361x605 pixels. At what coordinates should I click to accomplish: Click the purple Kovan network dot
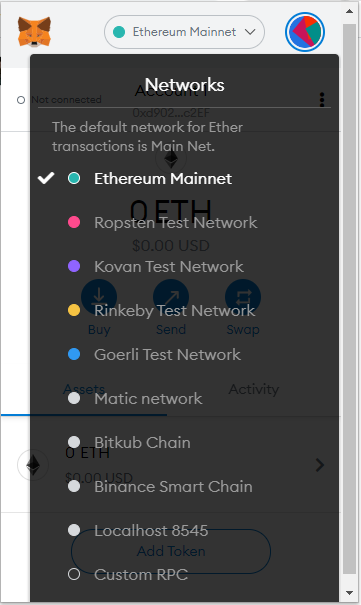[74, 266]
